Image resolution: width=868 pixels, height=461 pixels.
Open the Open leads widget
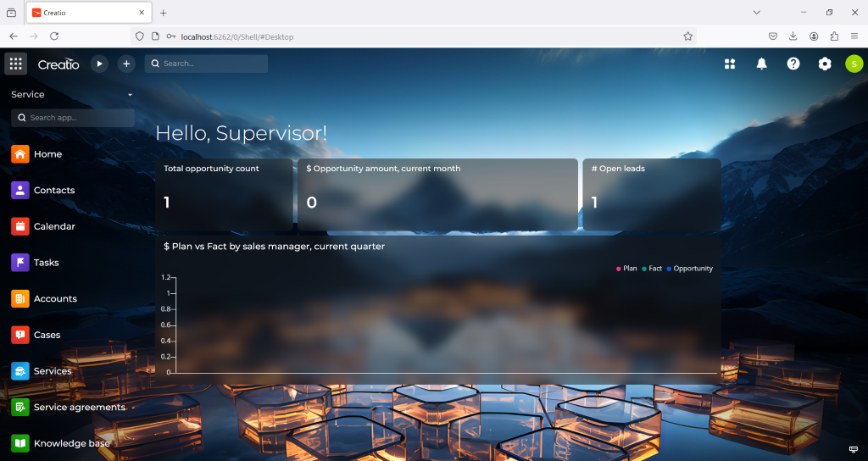[652, 195]
